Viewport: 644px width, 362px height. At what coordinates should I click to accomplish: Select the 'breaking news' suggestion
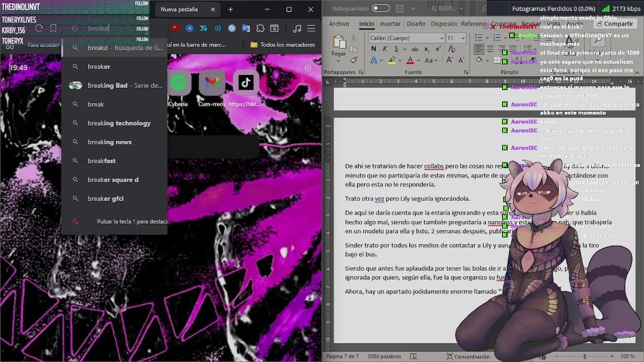[114, 142]
